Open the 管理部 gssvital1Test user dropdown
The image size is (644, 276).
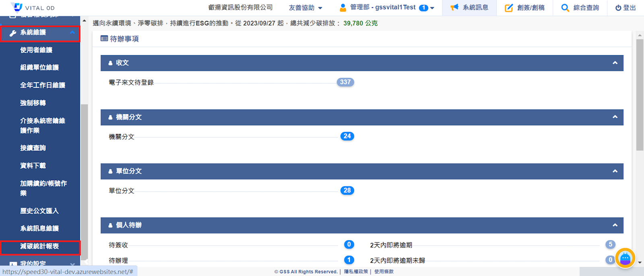[x=387, y=8]
